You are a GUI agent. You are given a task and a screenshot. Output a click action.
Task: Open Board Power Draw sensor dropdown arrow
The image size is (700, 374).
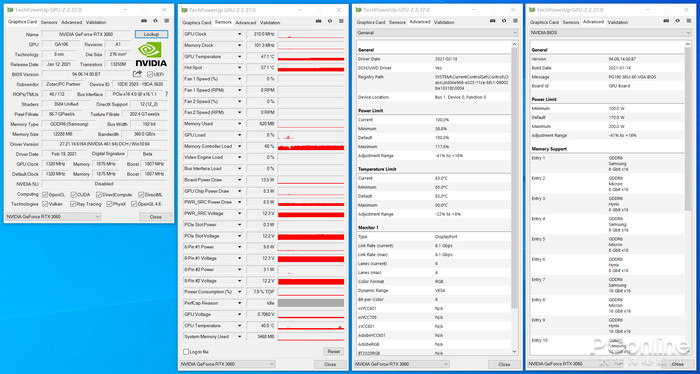click(239, 180)
